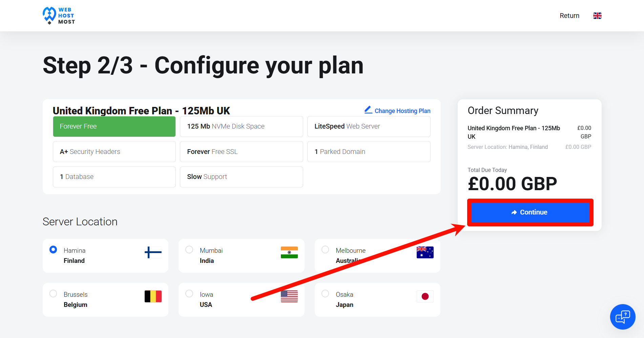Click the Belgium flag icon
Image resolution: width=644 pixels, height=338 pixels.
coord(153,296)
